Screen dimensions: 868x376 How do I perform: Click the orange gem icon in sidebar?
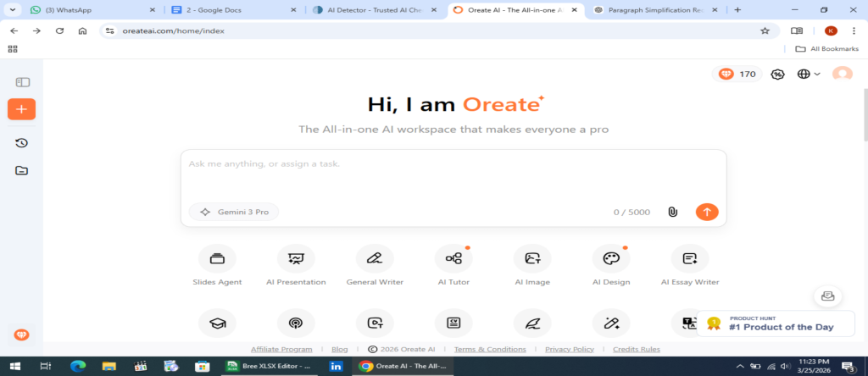[21, 335]
